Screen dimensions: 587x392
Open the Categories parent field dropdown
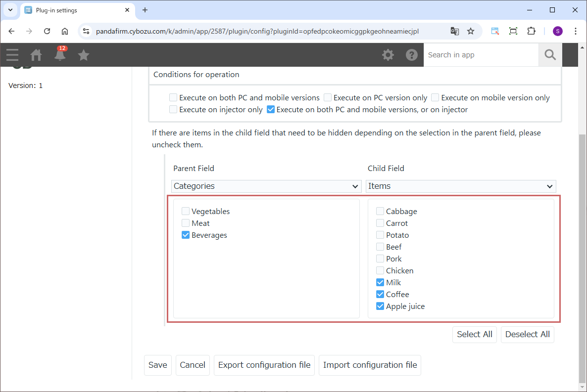coord(266,186)
